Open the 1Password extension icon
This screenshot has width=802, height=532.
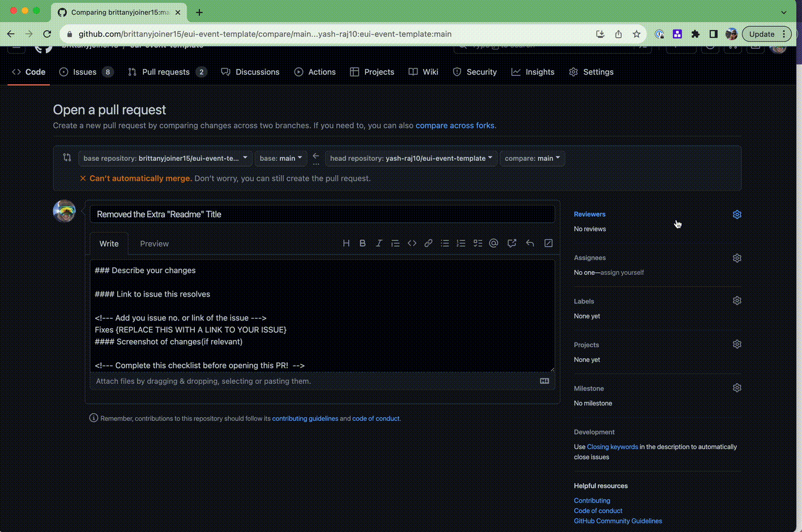659,34
